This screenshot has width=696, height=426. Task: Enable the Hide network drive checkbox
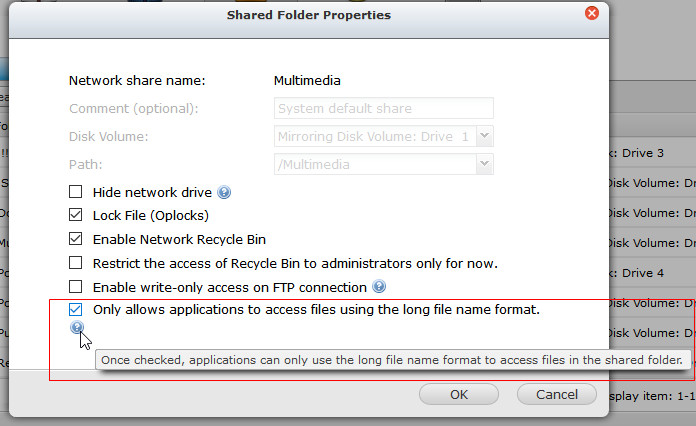coord(76,192)
